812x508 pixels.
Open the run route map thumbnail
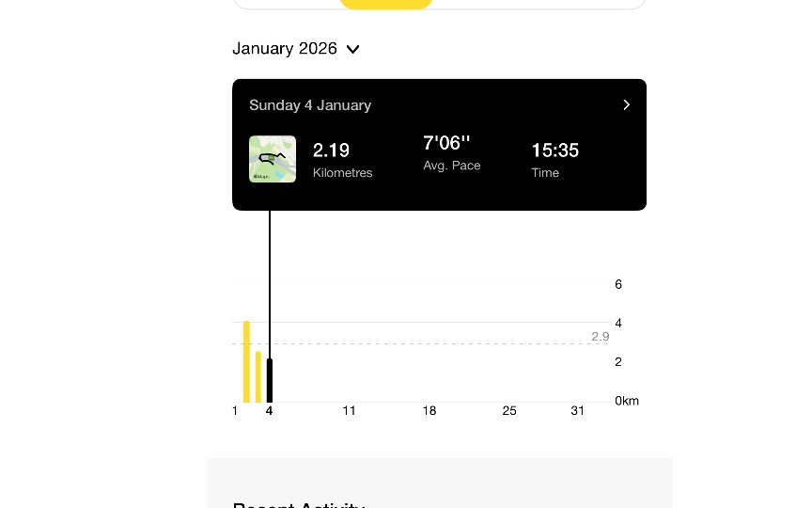273,159
